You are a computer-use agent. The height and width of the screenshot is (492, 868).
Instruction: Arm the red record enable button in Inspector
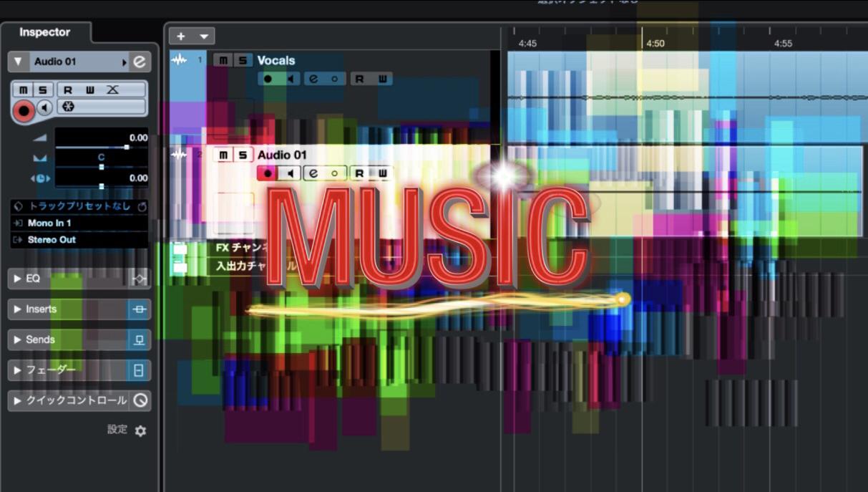click(24, 110)
